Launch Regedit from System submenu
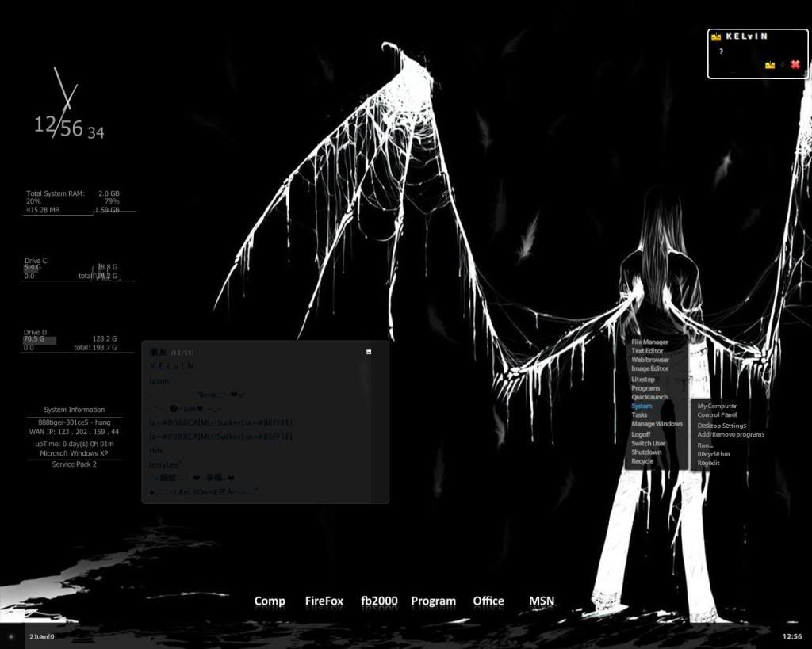Image resolution: width=812 pixels, height=649 pixels. pos(708,464)
